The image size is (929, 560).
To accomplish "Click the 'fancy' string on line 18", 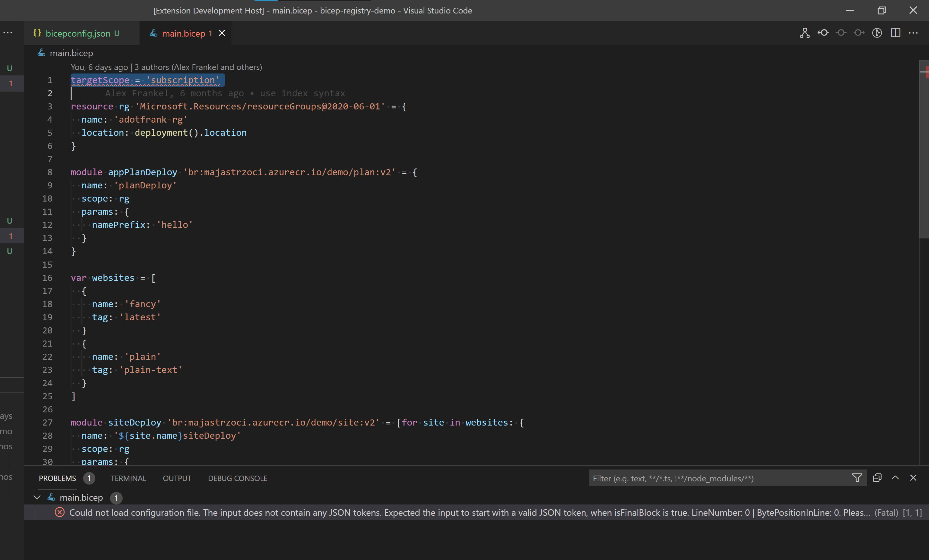I will 143,304.
